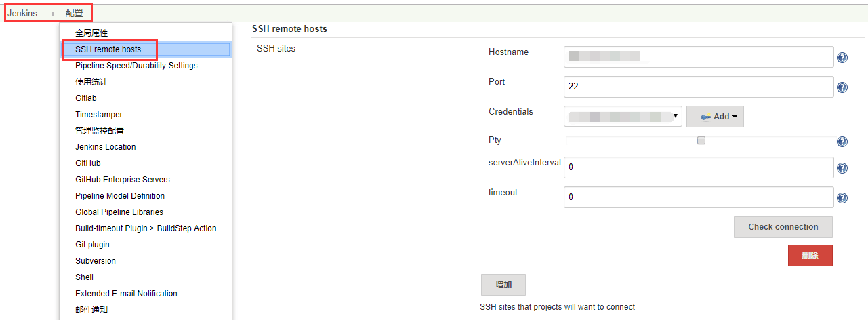The width and height of the screenshot is (868, 320).
Task: Open help icon for Hostname field
Action: coord(842,58)
